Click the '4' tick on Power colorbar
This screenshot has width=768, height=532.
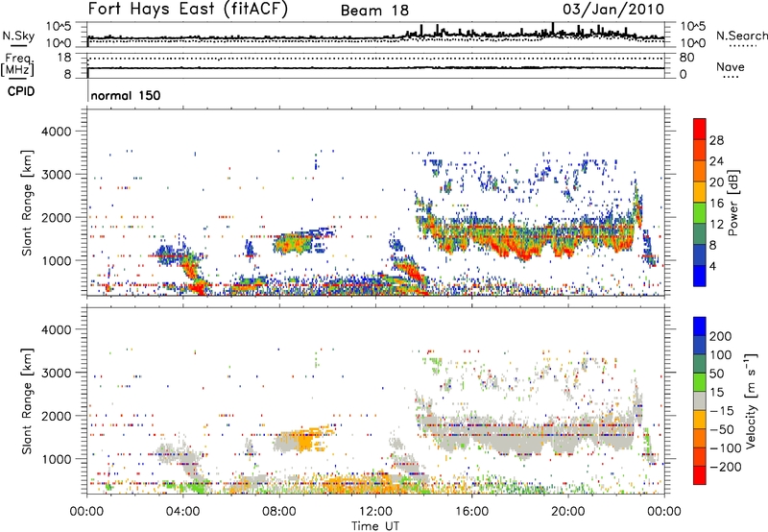pos(712,266)
